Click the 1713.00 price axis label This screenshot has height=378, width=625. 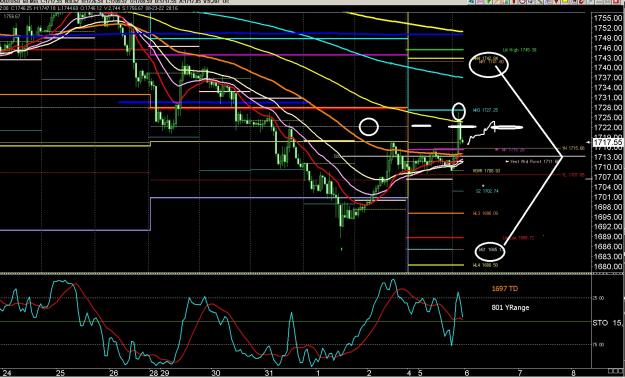[x=608, y=157]
